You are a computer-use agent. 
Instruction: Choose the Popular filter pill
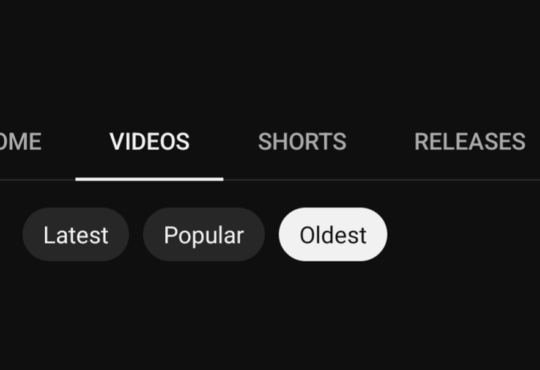pos(204,235)
